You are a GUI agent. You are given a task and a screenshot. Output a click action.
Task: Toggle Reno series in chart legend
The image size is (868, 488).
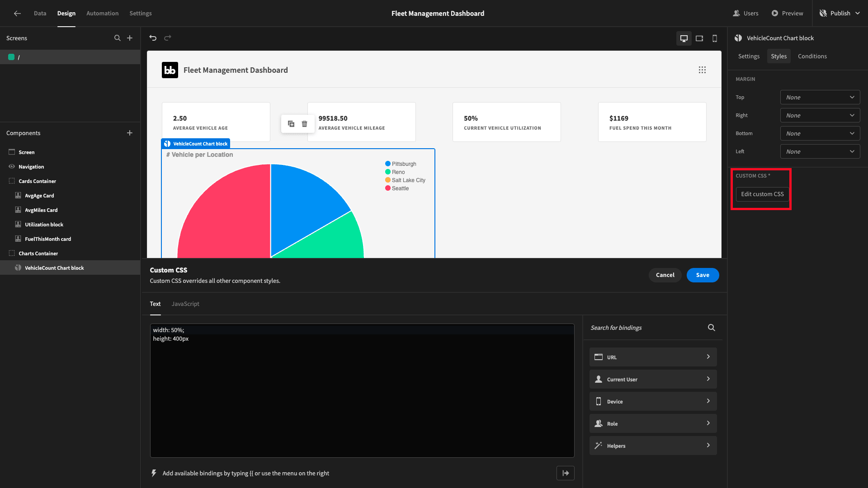pyautogui.click(x=395, y=172)
